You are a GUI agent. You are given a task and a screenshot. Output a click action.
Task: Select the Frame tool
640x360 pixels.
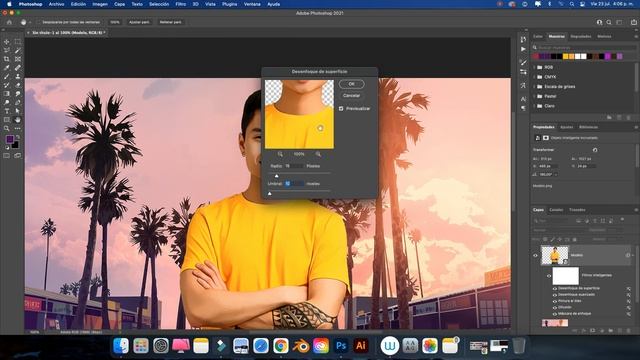click(x=18, y=59)
